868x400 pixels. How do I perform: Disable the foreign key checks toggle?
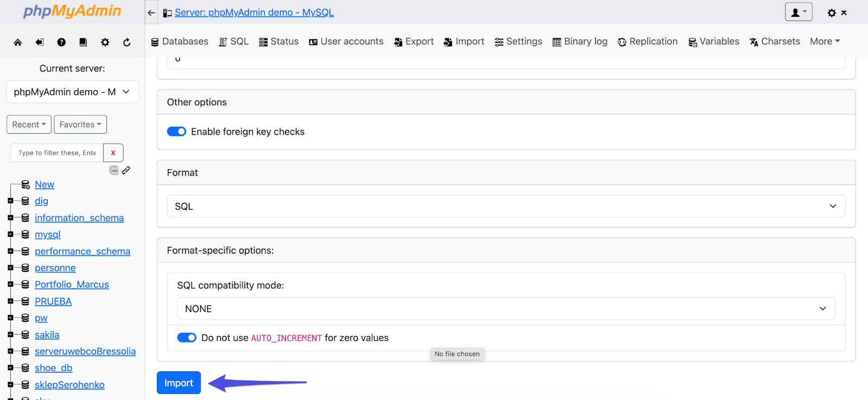(176, 132)
